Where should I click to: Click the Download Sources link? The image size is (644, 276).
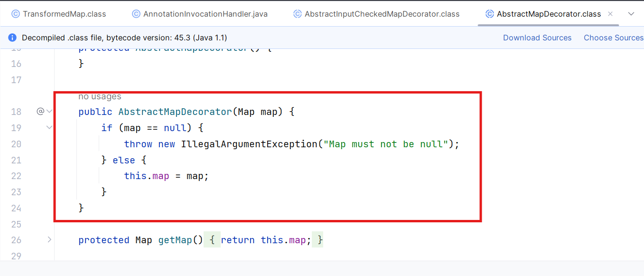click(537, 38)
